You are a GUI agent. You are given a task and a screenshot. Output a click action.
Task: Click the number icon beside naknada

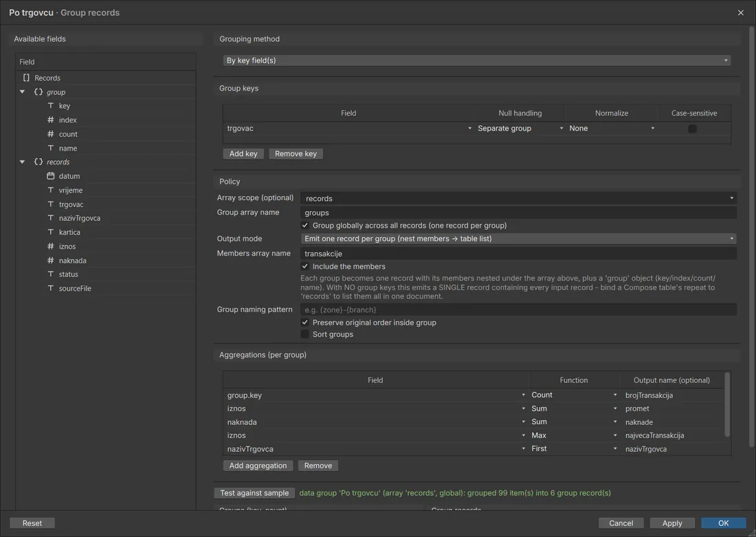51,260
